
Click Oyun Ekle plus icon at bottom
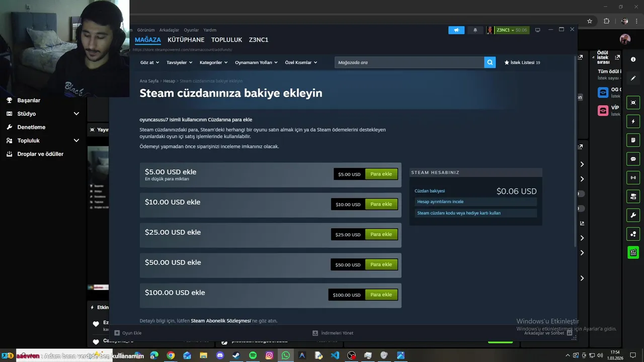click(117, 333)
